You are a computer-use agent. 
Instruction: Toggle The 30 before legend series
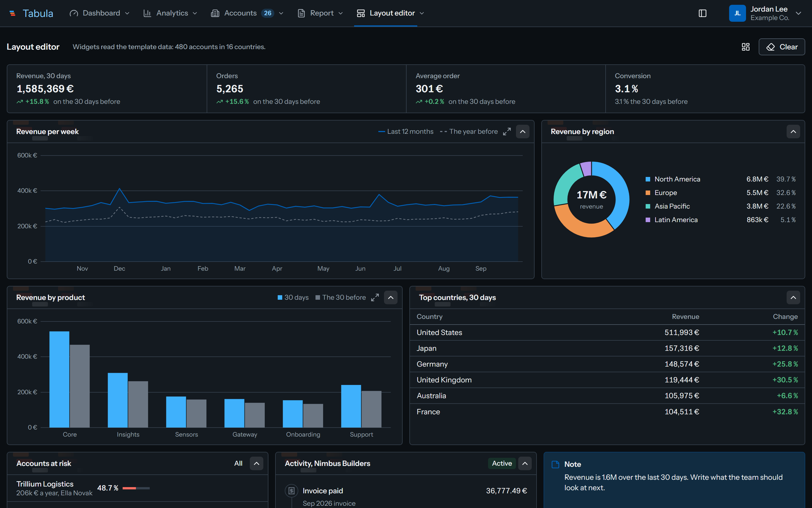click(341, 297)
